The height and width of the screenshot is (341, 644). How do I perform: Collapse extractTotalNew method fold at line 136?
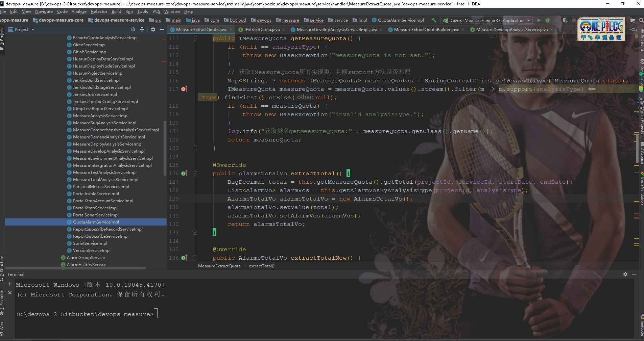[195, 258]
